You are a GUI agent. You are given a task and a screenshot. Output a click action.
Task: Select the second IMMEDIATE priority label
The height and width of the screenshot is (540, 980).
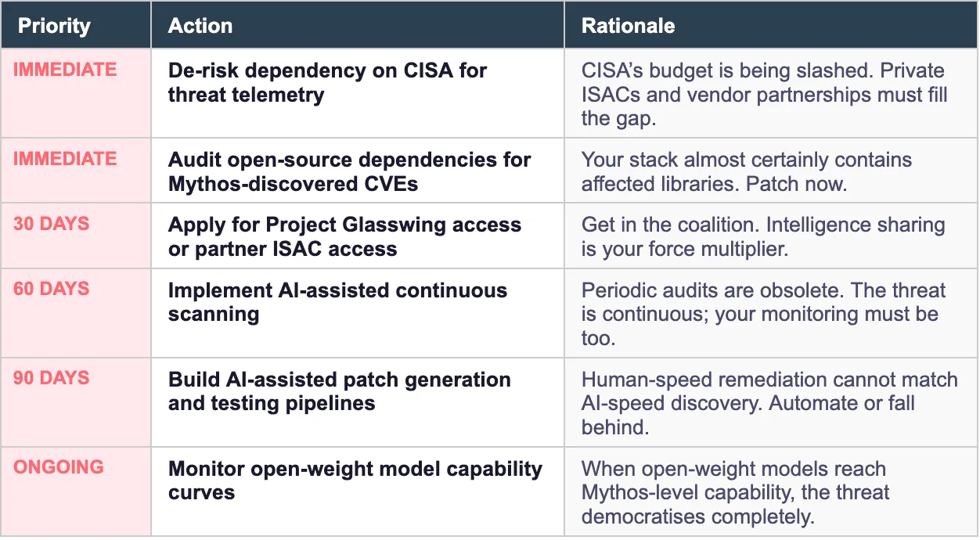pyautogui.click(x=65, y=159)
